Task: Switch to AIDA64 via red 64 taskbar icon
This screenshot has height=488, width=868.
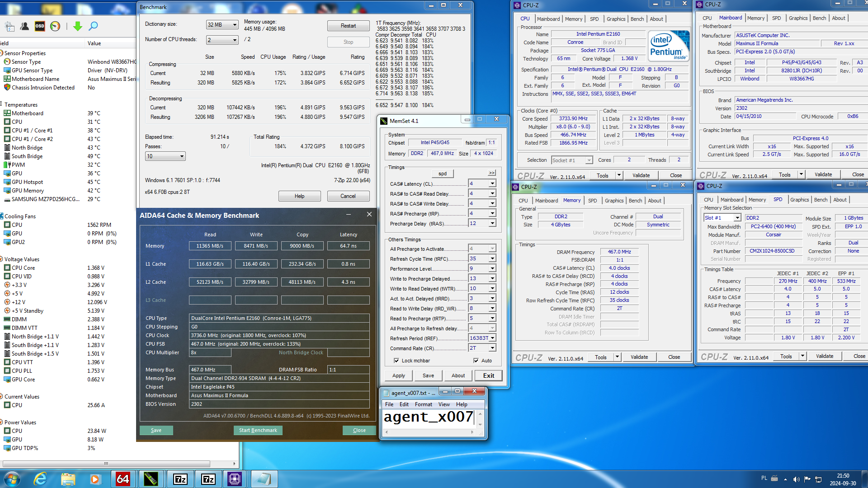Action: (x=123, y=479)
